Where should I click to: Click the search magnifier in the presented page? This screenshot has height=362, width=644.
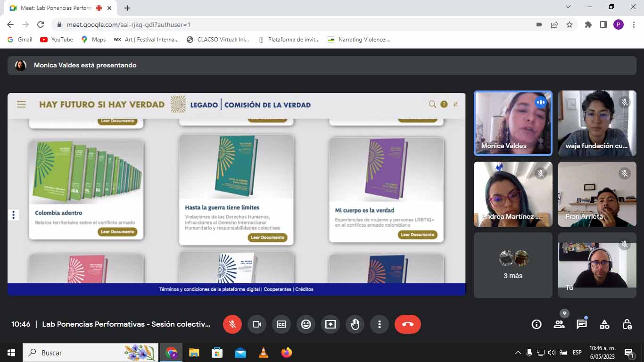coord(432,104)
